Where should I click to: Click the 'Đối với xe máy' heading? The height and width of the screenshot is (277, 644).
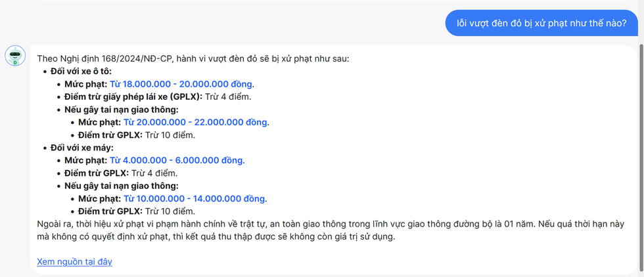click(x=81, y=148)
